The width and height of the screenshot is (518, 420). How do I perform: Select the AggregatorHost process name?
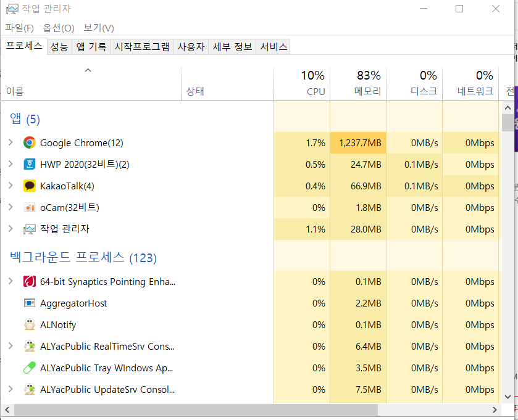point(73,303)
